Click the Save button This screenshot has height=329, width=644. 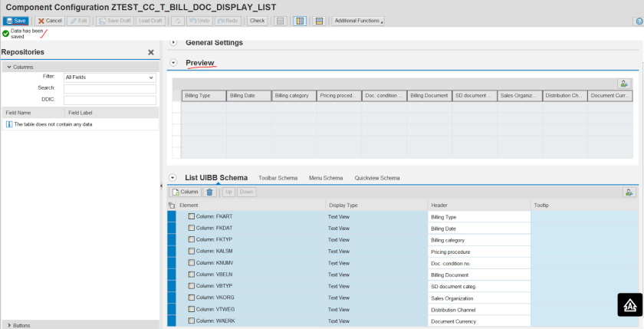coord(17,21)
